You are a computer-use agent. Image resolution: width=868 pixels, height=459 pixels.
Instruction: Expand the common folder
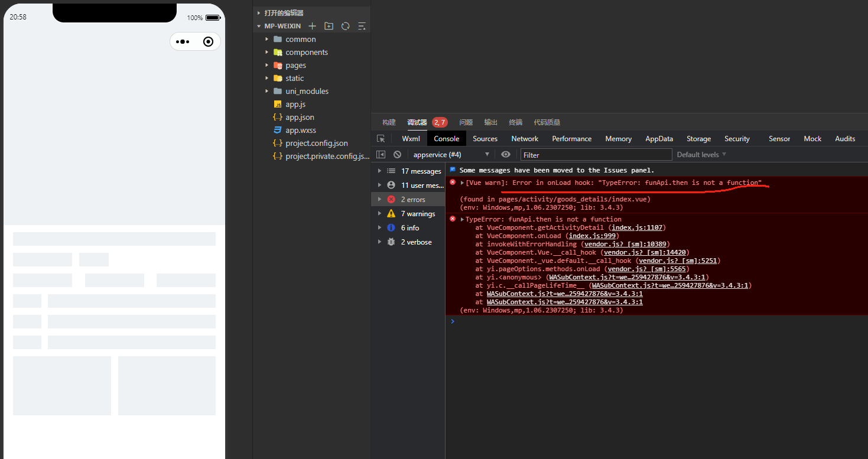coord(266,39)
